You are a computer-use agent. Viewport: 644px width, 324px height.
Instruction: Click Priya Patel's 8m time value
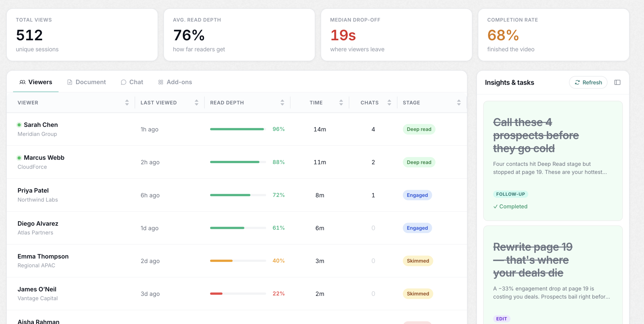320,195
